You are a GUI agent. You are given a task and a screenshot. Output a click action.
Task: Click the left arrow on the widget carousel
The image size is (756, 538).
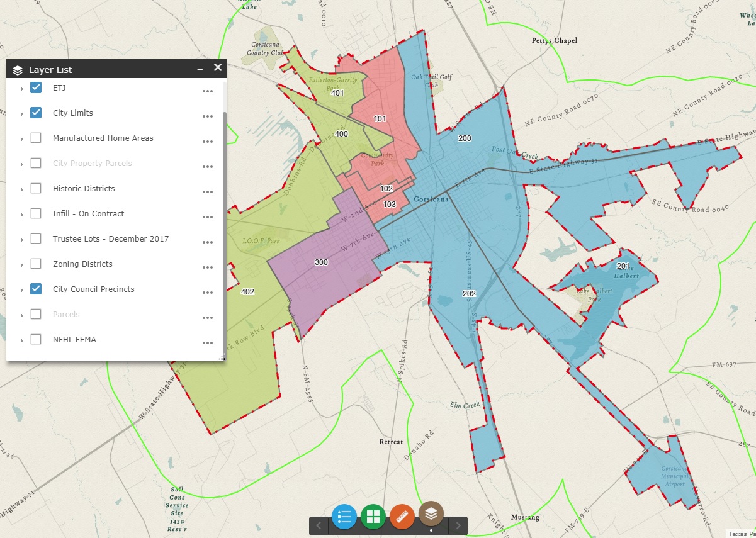click(319, 526)
